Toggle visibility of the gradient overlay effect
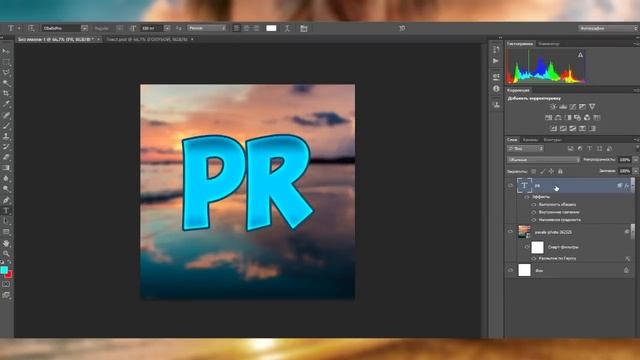Screen dimensions: 640x360 click(533, 220)
